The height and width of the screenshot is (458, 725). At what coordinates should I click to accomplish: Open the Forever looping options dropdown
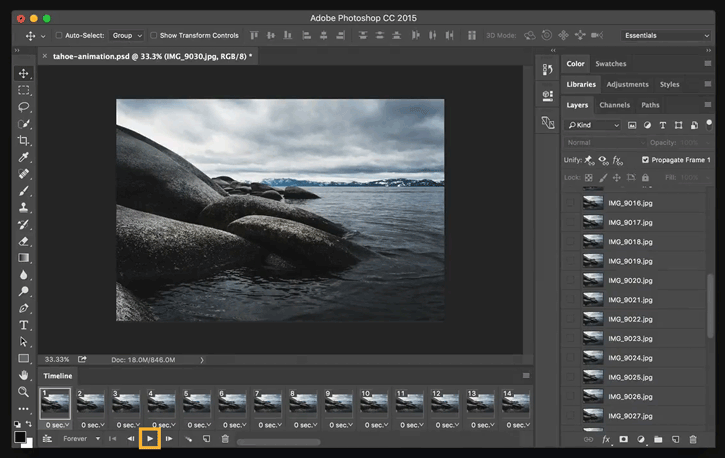click(x=80, y=439)
